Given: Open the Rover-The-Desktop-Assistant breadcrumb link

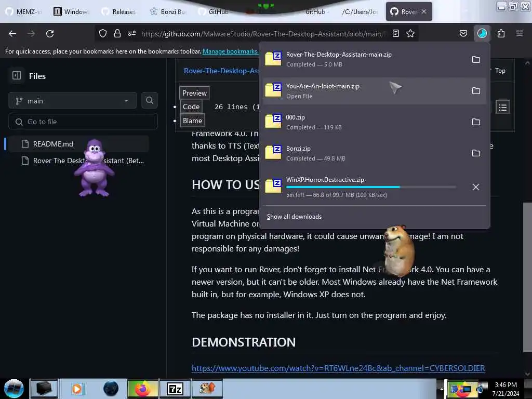Looking at the screenshot, I should tap(221, 71).
